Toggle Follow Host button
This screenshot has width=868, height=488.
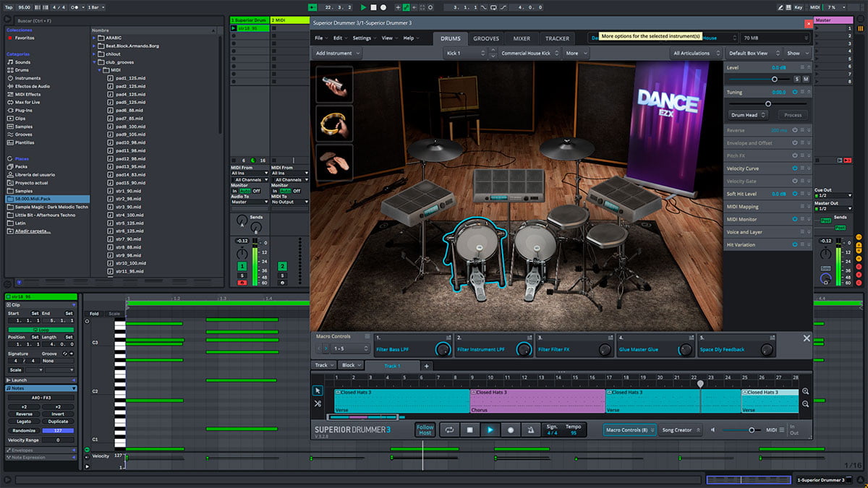click(425, 429)
